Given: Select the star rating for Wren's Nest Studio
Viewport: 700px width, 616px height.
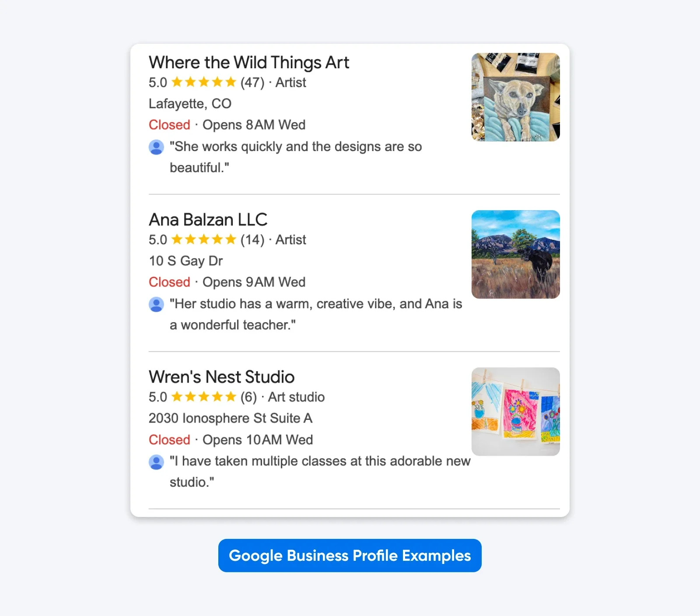Looking at the screenshot, I should [203, 397].
